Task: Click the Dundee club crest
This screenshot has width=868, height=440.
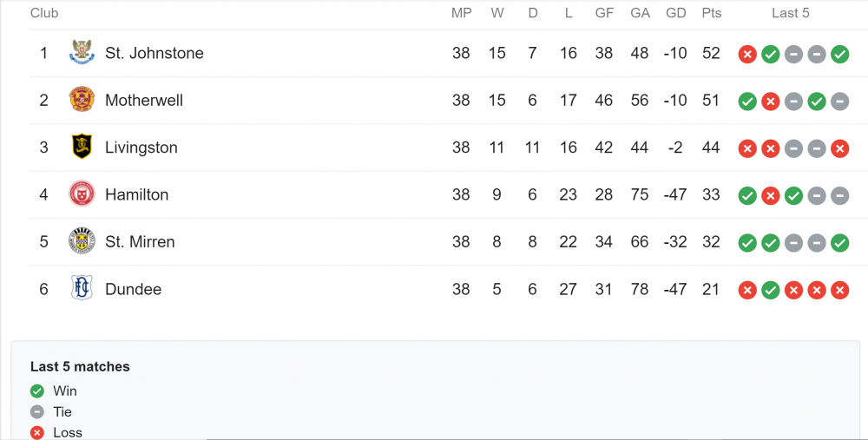Action: coord(82,288)
